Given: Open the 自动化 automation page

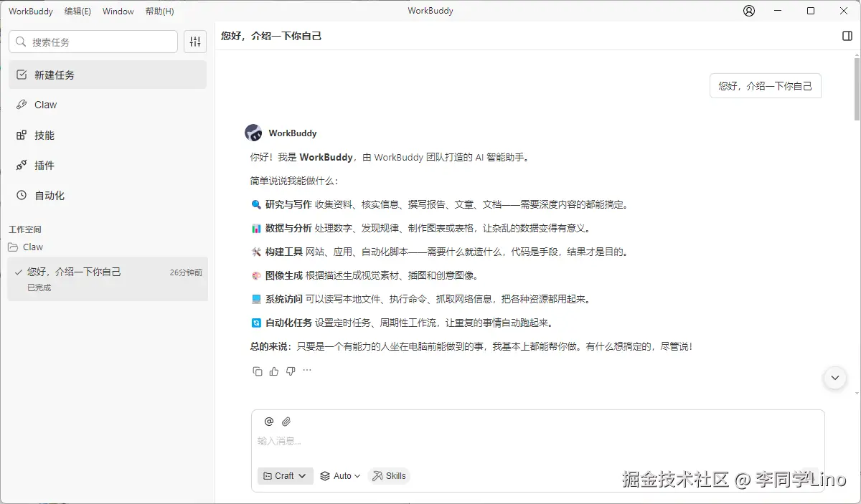Looking at the screenshot, I should 108,195.
